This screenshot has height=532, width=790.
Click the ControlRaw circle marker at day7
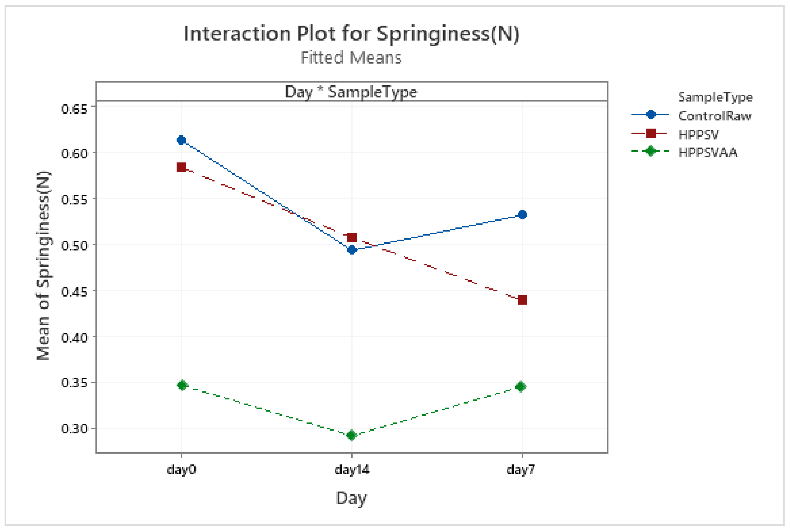click(522, 214)
